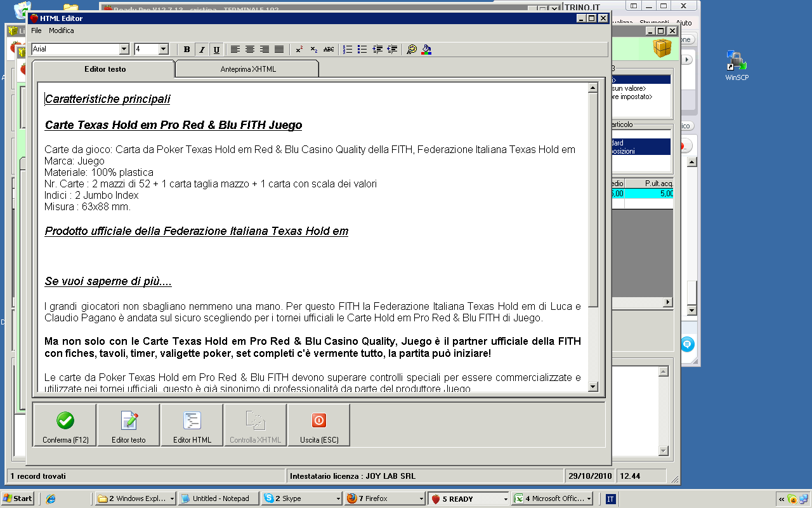Image resolution: width=812 pixels, height=508 pixels.
Task: Click the 'Intestatario licenza : JOY LAB SRL' status text
Action: [x=353, y=476]
